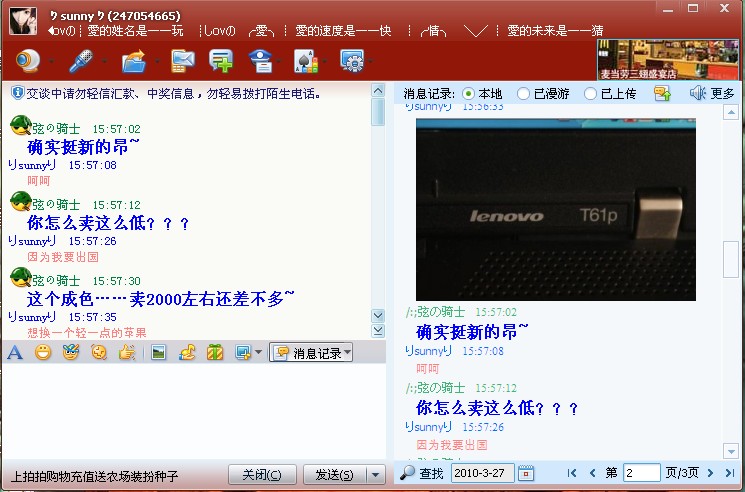Click the chat message 你怎么卖这么低 in left pane
Viewport: 745px width, 492px height.
[108, 223]
